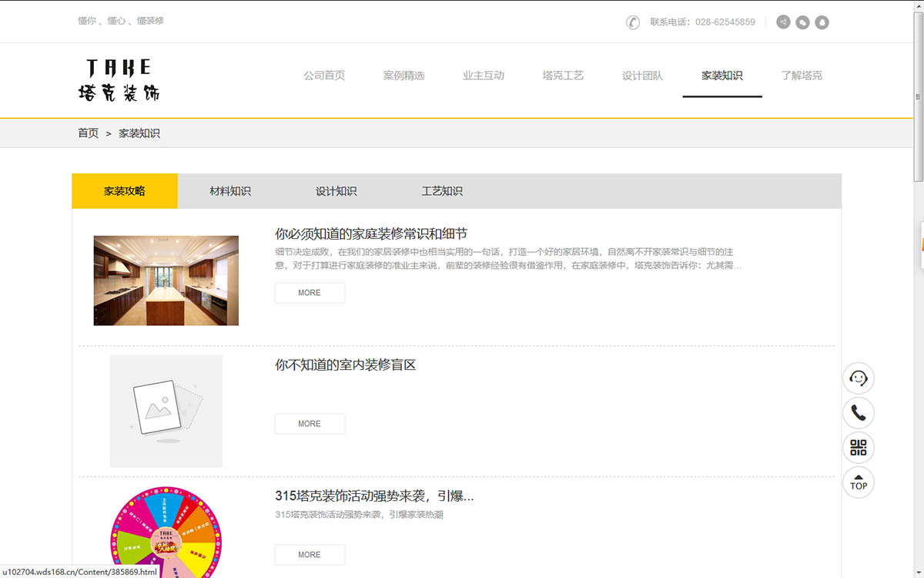Select the 工艺知识 tab

click(442, 191)
